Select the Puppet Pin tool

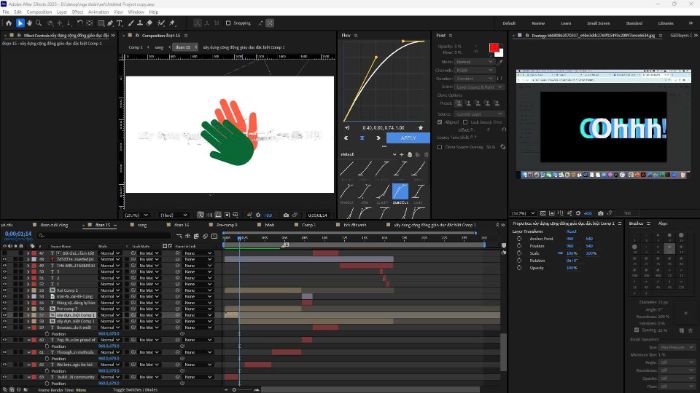(172, 23)
